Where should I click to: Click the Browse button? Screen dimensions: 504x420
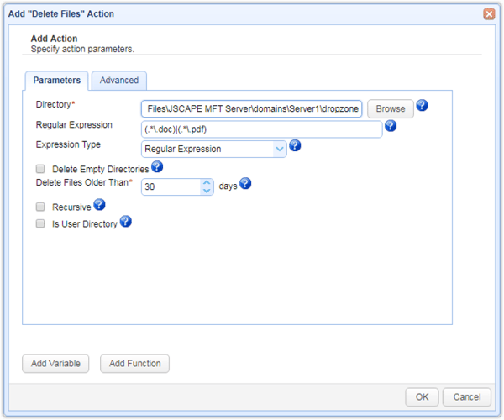click(x=391, y=109)
